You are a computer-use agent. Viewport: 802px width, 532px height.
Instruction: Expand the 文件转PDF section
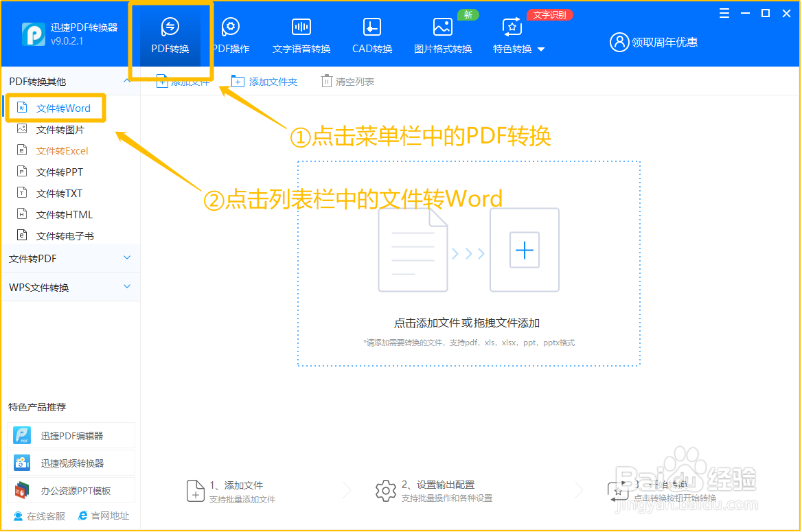coord(70,258)
